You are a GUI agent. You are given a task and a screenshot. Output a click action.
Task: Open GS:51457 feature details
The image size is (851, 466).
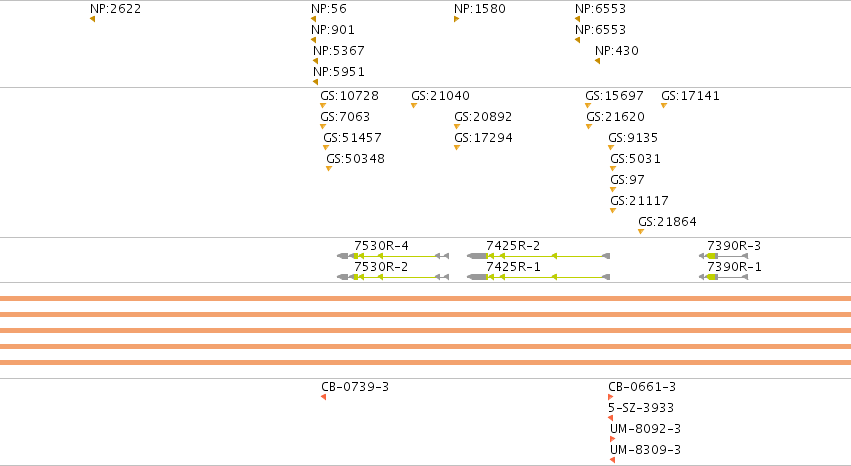[352, 138]
